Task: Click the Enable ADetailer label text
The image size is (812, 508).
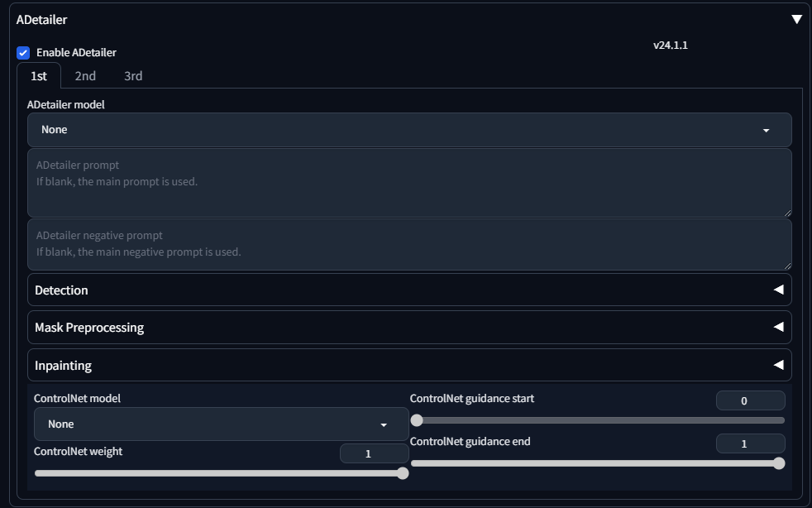Action: click(76, 53)
